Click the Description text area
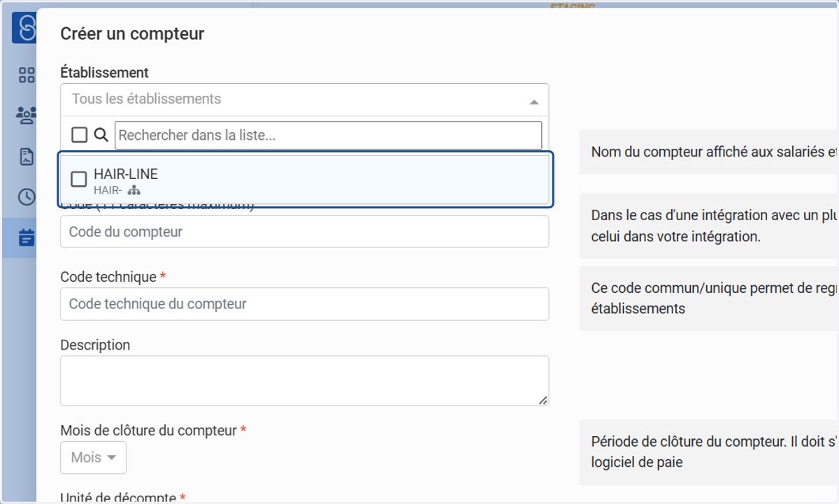The image size is (839, 504). pyautogui.click(x=305, y=381)
